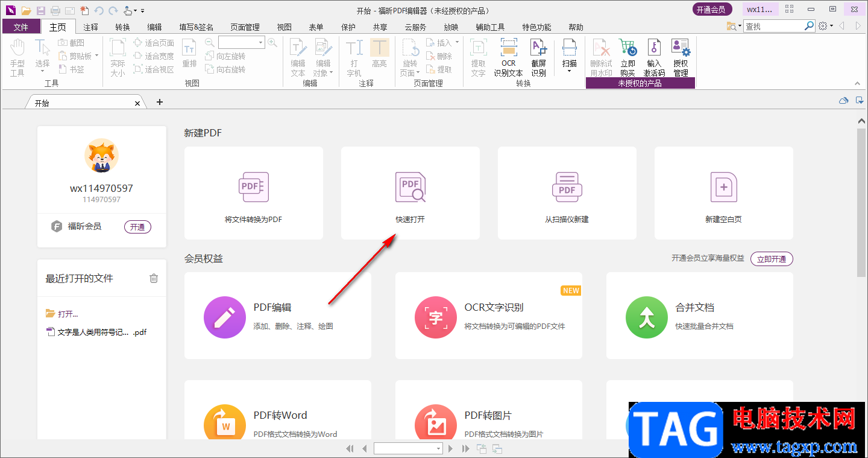
Task: Click Rotate Right (向右旋转)
Action: click(x=225, y=69)
